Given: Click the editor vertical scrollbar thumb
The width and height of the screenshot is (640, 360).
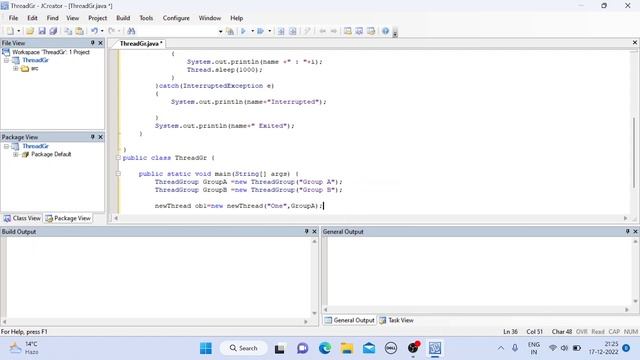Looking at the screenshot, I should pos(634,152).
